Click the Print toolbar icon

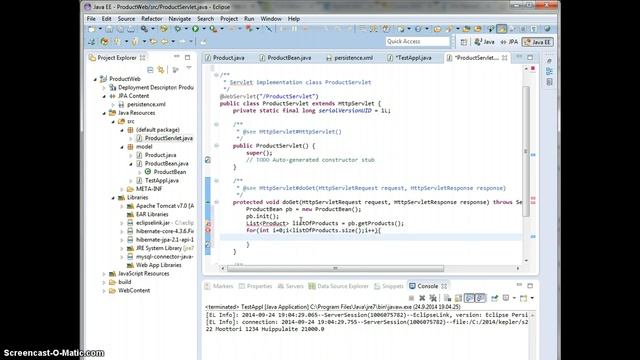[131, 29]
